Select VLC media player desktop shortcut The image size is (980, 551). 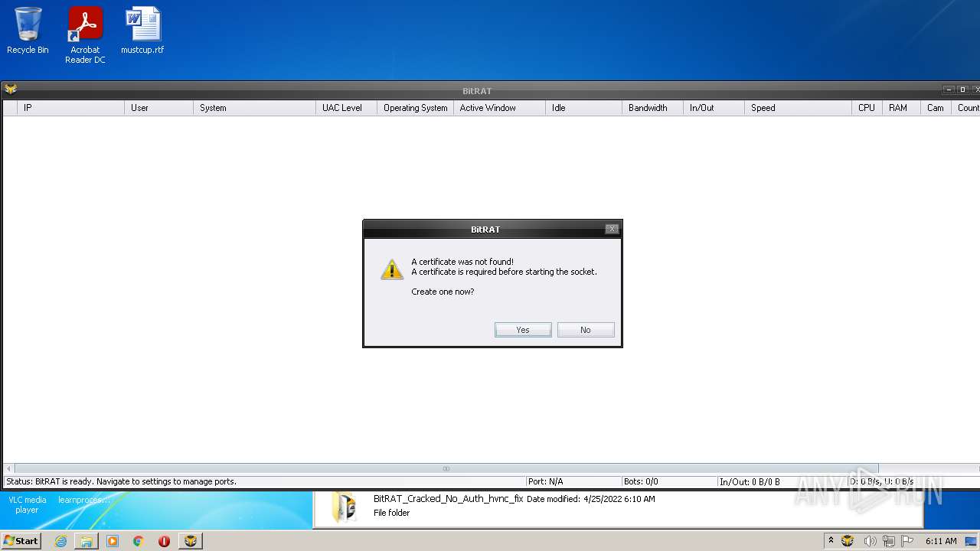coord(28,504)
